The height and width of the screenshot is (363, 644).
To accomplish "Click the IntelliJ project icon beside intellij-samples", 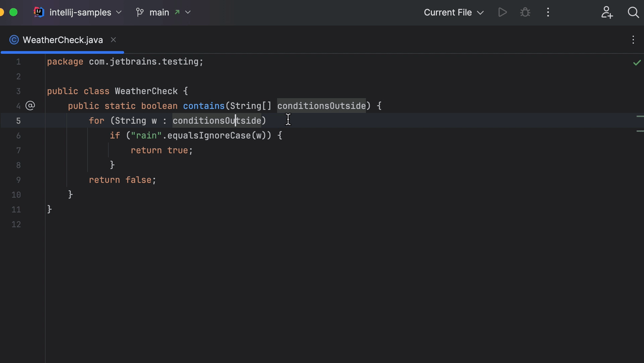I will point(38,12).
